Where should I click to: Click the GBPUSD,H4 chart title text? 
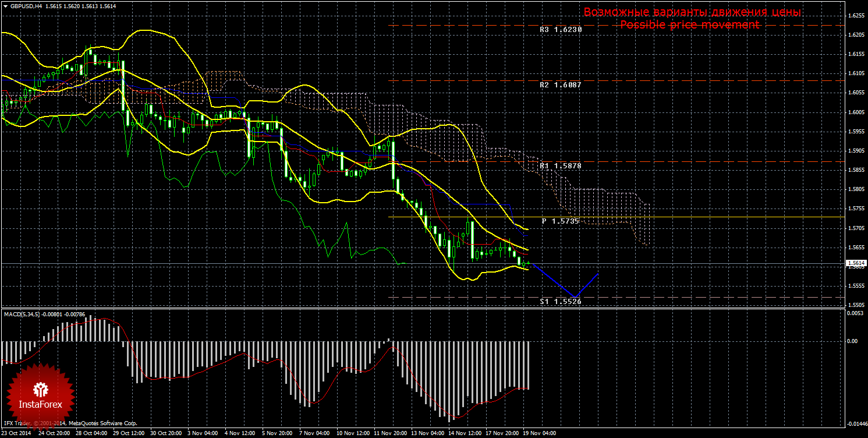25,5
